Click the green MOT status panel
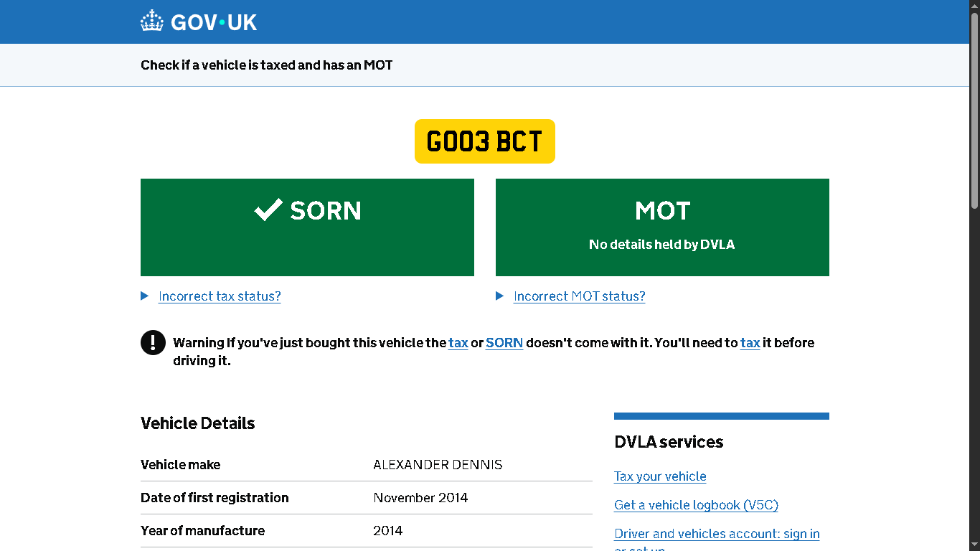The height and width of the screenshot is (551, 980). point(662,227)
